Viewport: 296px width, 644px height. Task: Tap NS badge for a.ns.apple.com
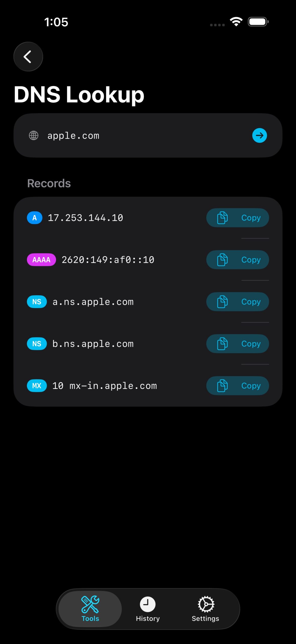[x=37, y=302]
